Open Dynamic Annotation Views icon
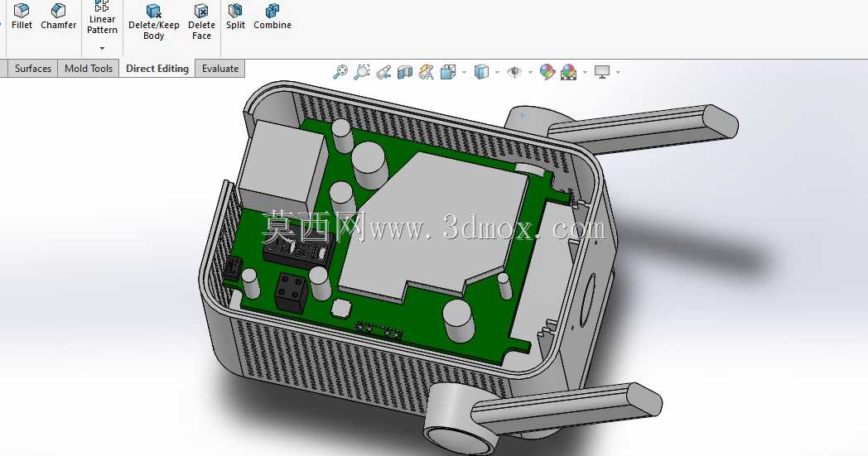 point(427,72)
